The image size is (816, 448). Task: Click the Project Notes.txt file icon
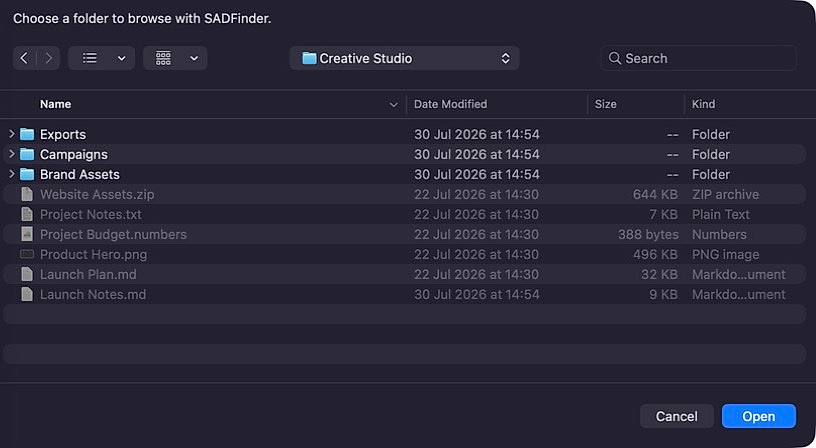point(27,214)
